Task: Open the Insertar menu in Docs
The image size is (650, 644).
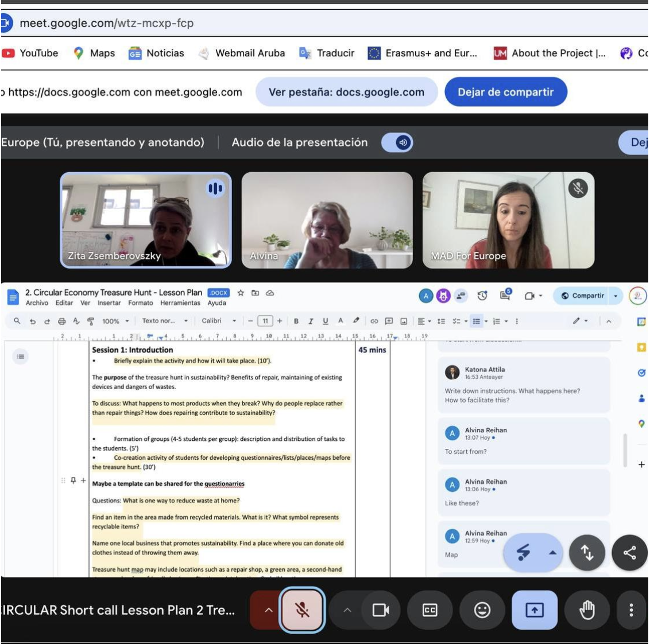Action: [x=109, y=303]
